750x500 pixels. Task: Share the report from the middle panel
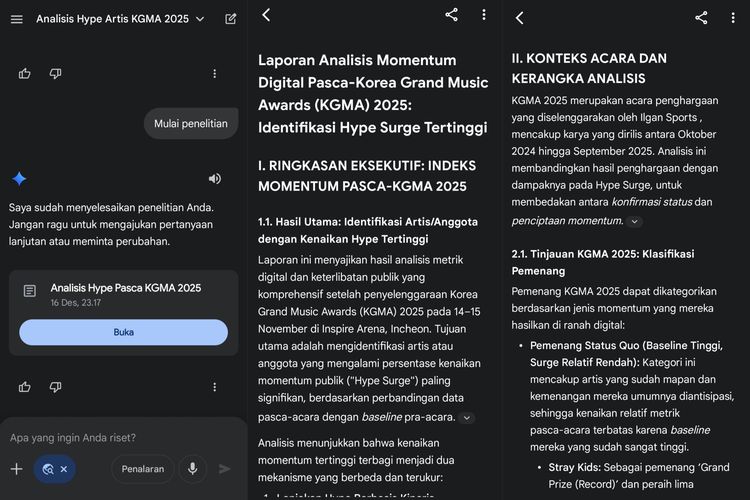tap(452, 15)
